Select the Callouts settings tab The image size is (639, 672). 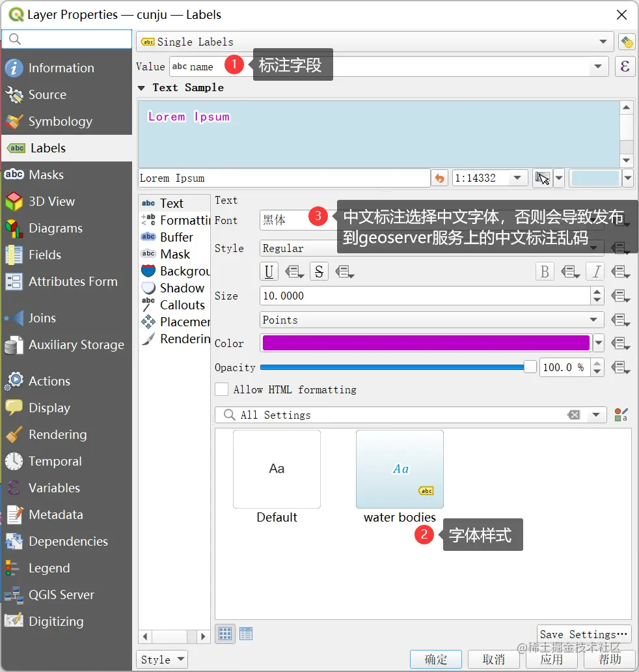(x=174, y=305)
